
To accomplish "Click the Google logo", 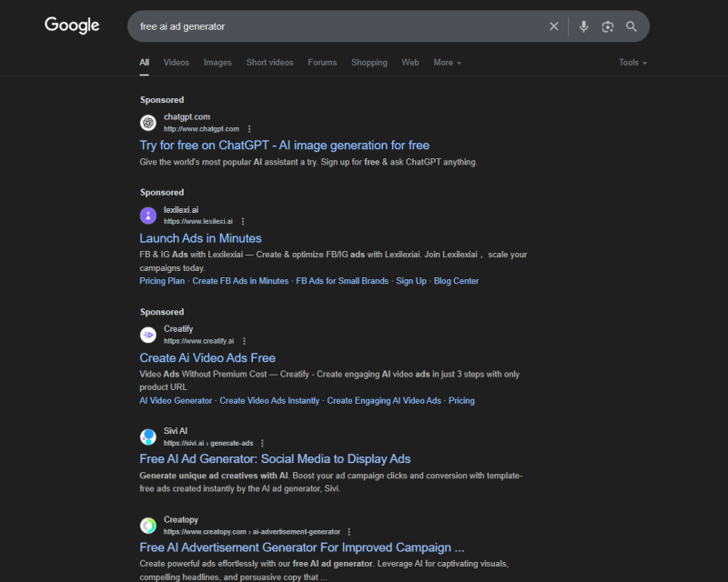I will [x=72, y=25].
